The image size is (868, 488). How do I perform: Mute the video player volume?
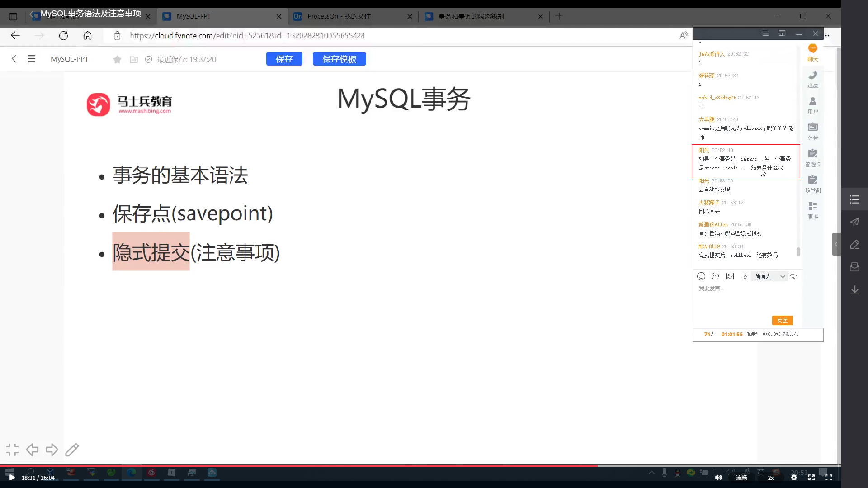(719, 477)
